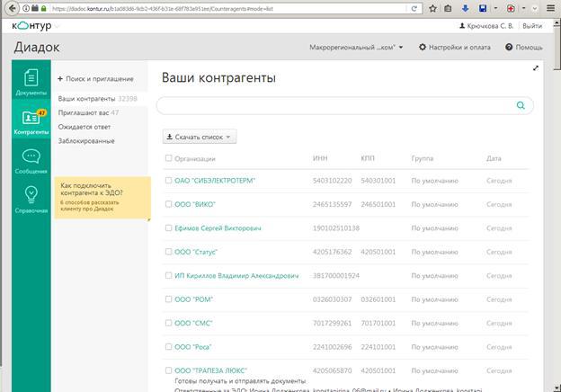
Task: Check the ООО "СМС" row checkbox
Action: coord(168,323)
